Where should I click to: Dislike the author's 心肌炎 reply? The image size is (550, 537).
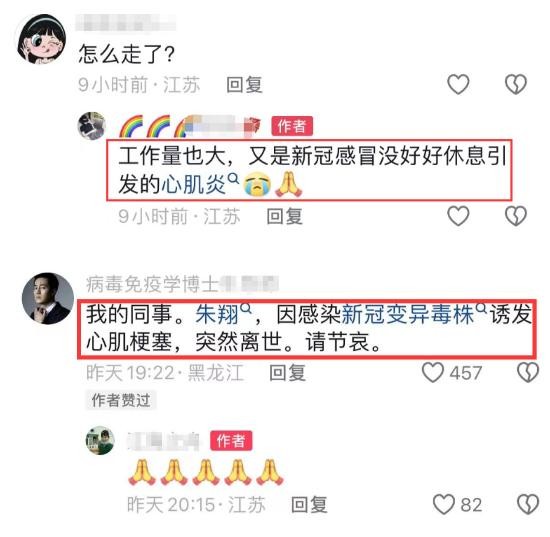pyautogui.click(x=516, y=216)
